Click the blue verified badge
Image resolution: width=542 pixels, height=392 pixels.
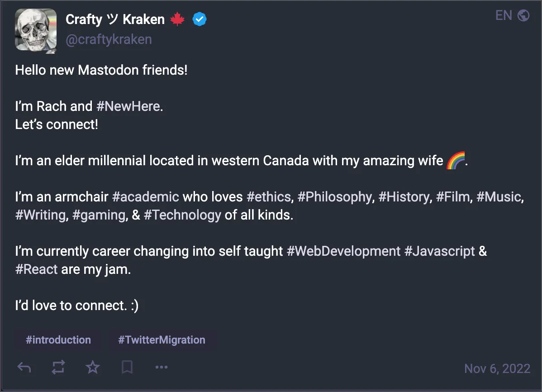200,19
